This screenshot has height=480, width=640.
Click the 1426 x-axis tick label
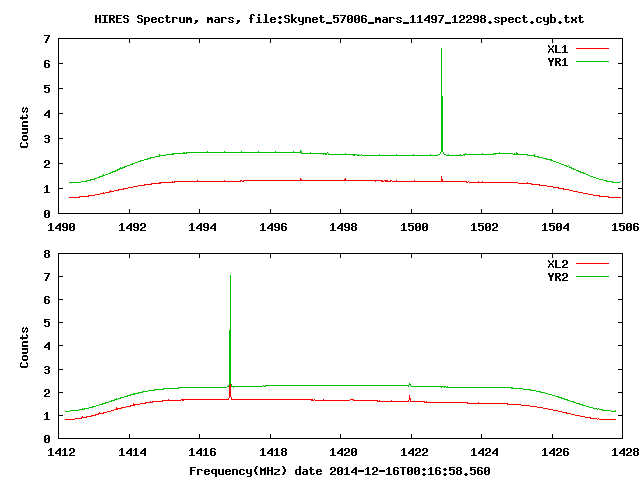click(555, 452)
